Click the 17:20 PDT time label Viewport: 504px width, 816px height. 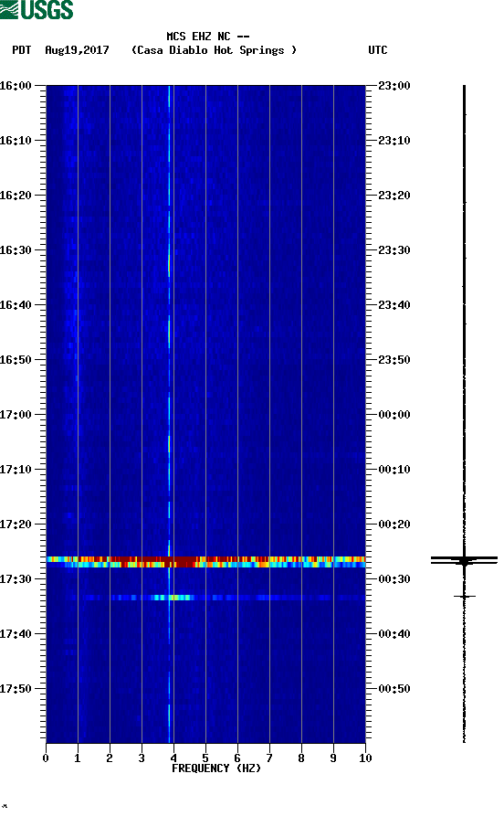click(x=16, y=525)
